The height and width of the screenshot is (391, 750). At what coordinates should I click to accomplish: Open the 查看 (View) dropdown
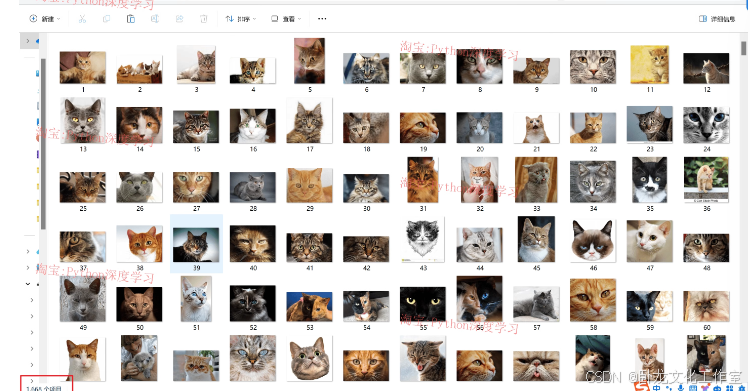click(x=286, y=19)
